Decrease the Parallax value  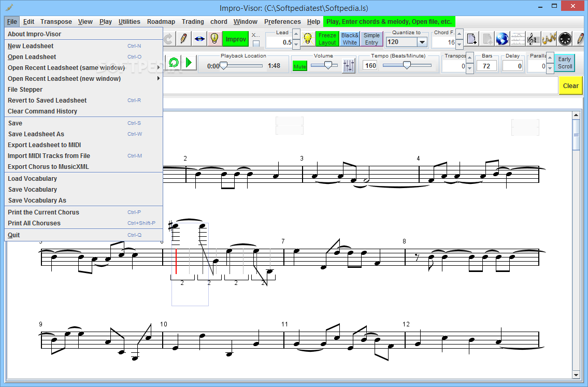pyautogui.click(x=550, y=68)
